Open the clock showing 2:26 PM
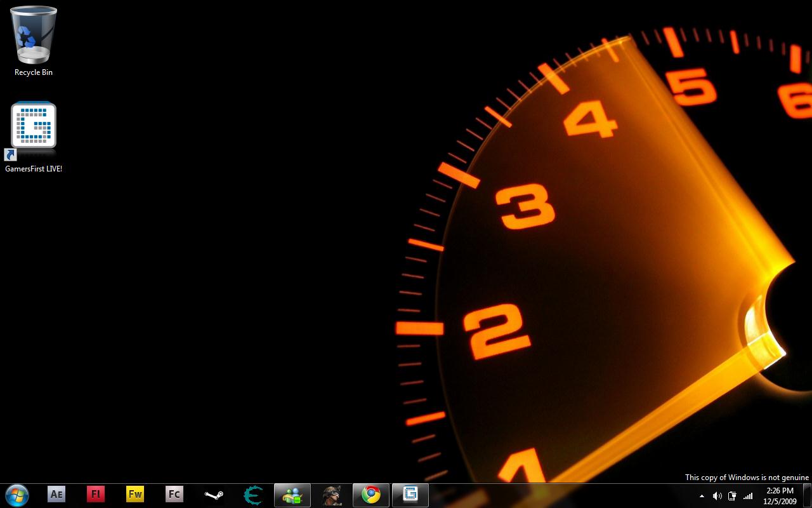The height and width of the screenshot is (508, 812). 780,496
